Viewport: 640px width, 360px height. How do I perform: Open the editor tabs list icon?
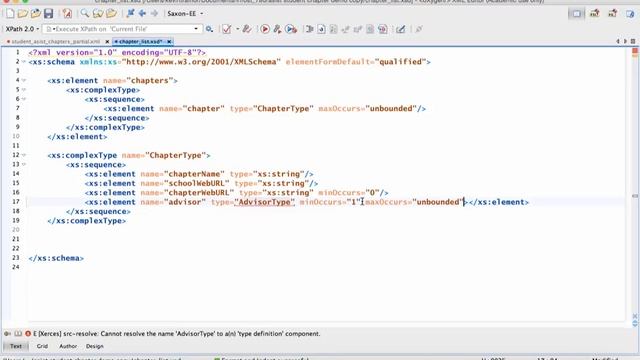click(633, 41)
